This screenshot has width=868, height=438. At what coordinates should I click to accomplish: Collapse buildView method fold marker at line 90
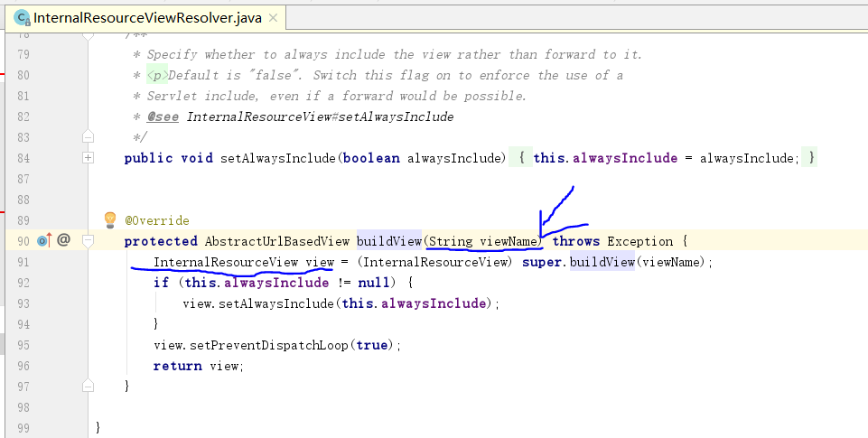[88, 240]
